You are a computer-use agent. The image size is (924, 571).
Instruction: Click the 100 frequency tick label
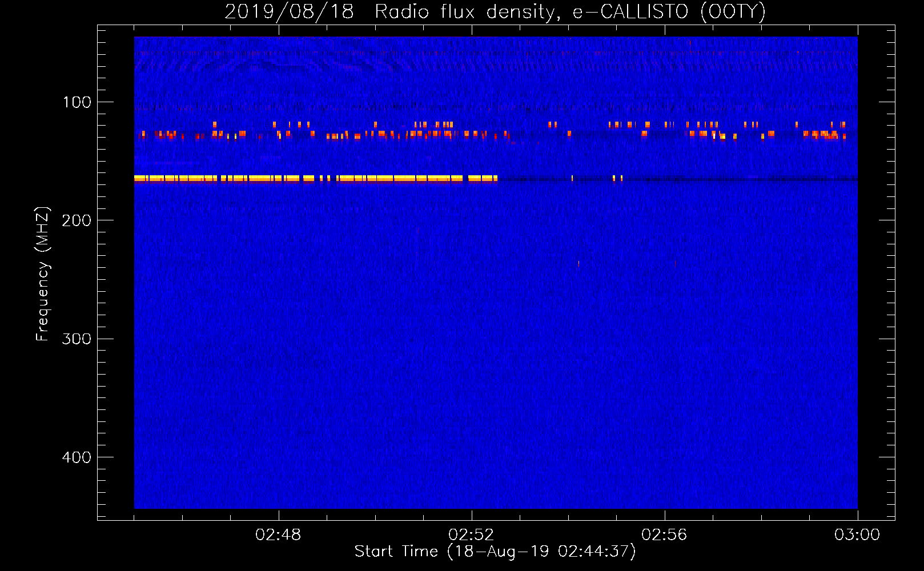tap(77, 102)
